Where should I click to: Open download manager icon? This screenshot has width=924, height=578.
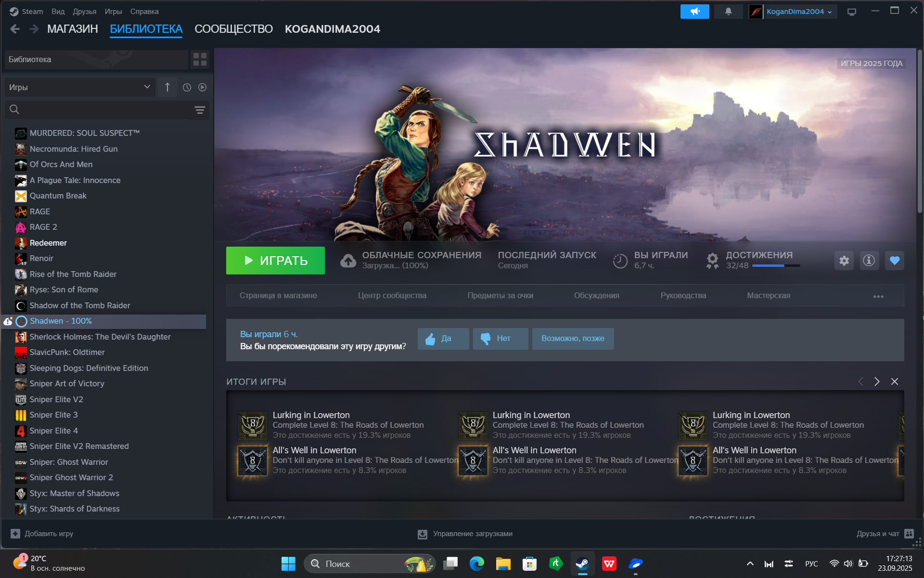tap(422, 534)
